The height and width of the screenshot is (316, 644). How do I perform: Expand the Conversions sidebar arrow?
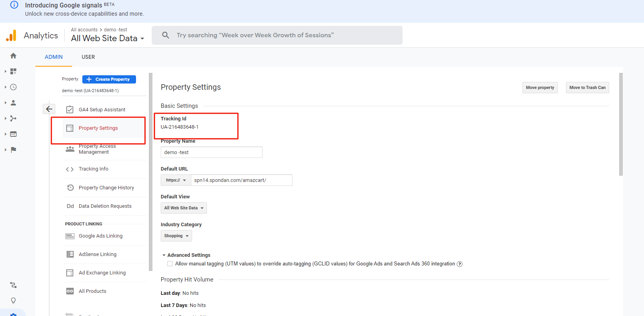coord(5,150)
